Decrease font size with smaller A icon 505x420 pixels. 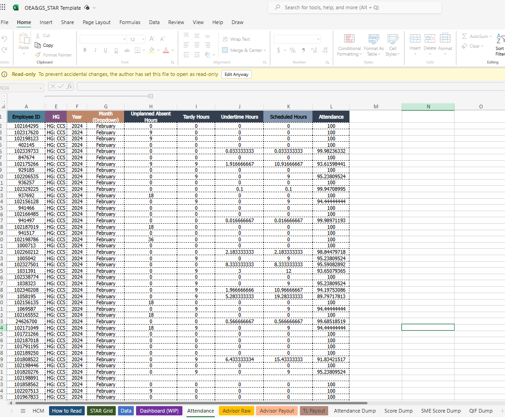(x=162, y=39)
